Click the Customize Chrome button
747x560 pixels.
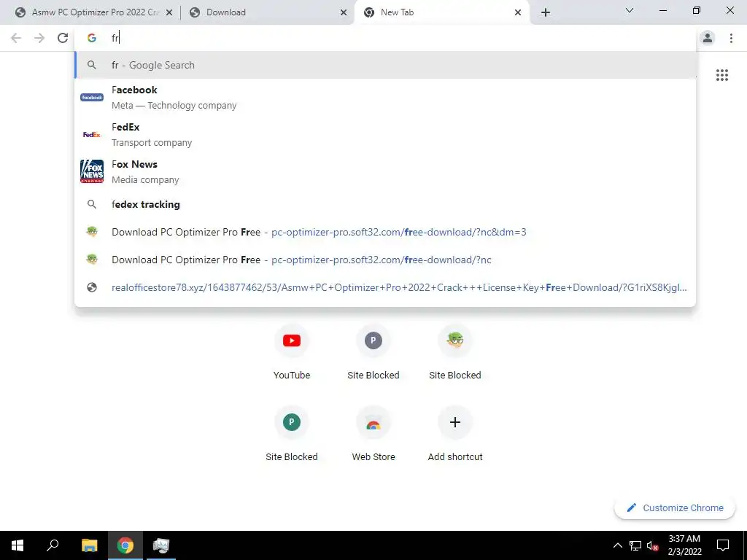[675, 507]
